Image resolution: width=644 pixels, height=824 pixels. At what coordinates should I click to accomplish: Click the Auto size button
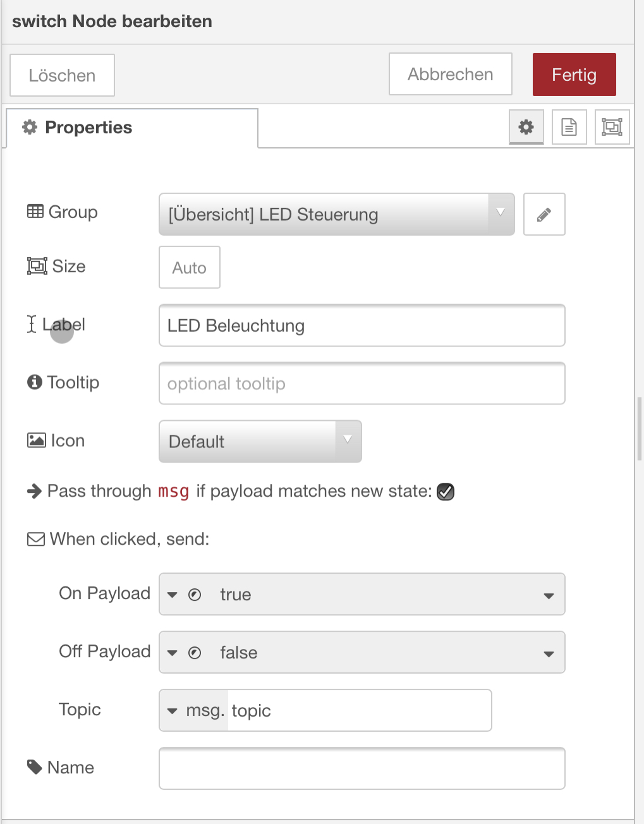190,268
